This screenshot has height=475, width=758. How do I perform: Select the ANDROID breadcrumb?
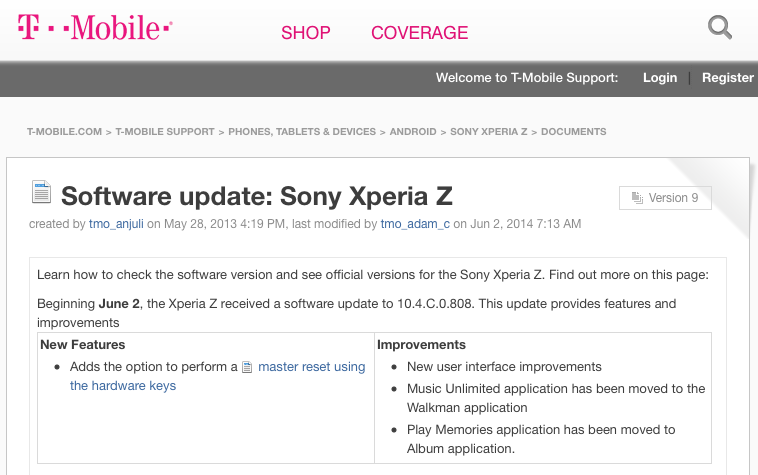(x=413, y=131)
